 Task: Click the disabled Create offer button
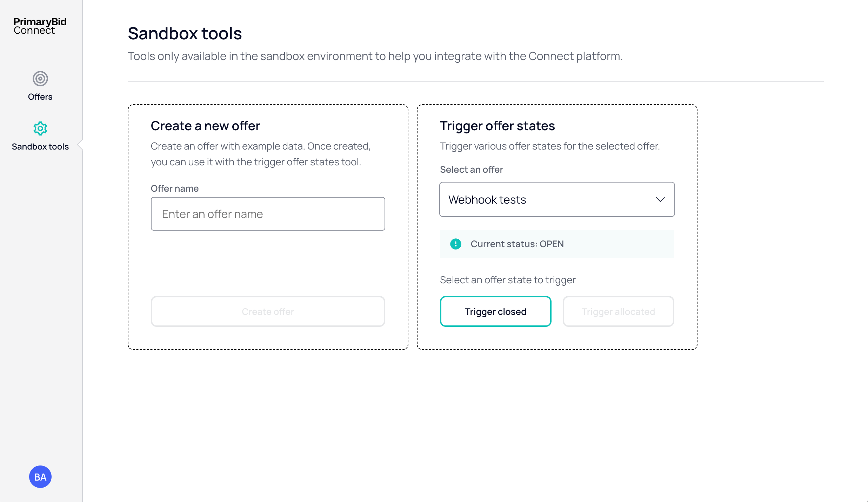pos(268,311)
